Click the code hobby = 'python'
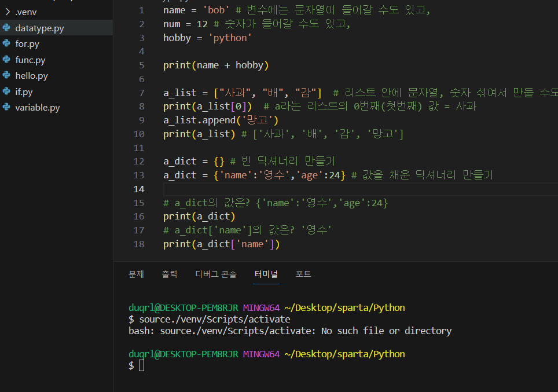The width and height of the screenshot is (558, 392). tap(207, 38)
